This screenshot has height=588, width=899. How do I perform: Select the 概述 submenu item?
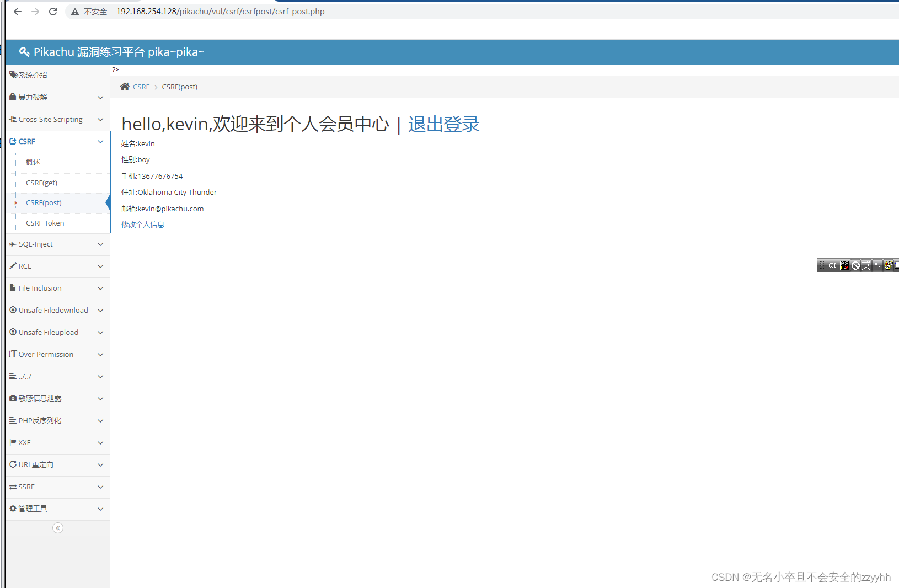coord(33,162)
